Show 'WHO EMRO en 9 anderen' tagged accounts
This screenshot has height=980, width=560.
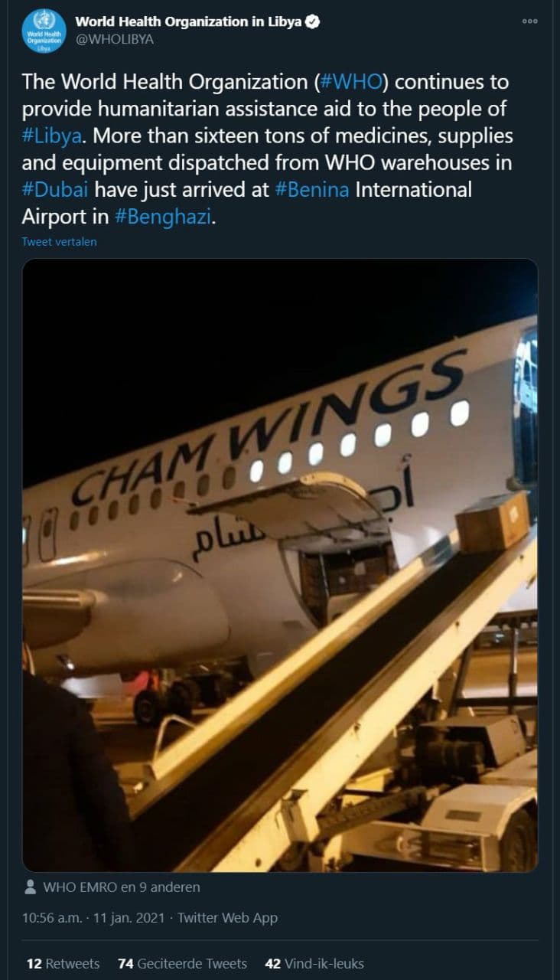122,887
